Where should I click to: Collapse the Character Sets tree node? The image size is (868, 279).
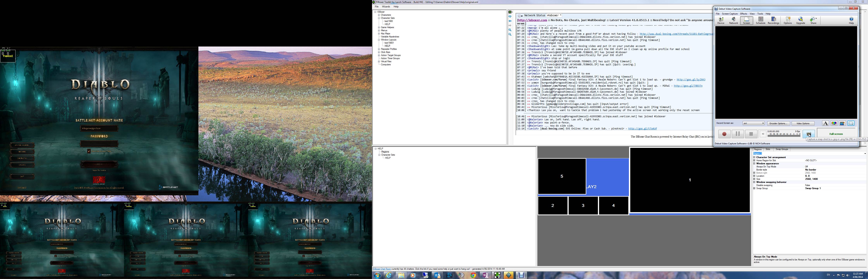click(x=379, y=18)
